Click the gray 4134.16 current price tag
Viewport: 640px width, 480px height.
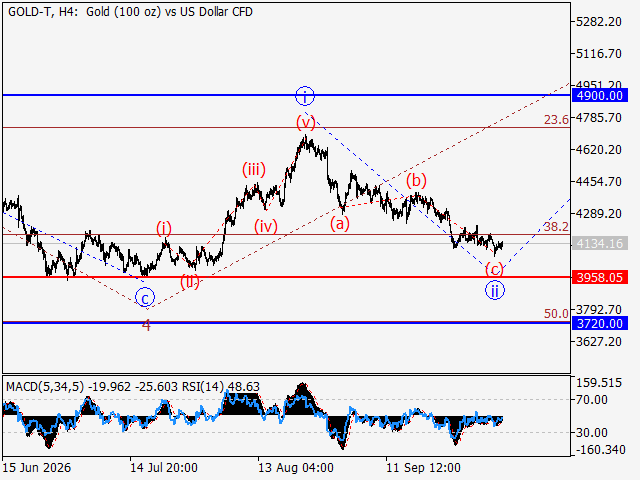(x=600, y=244)
